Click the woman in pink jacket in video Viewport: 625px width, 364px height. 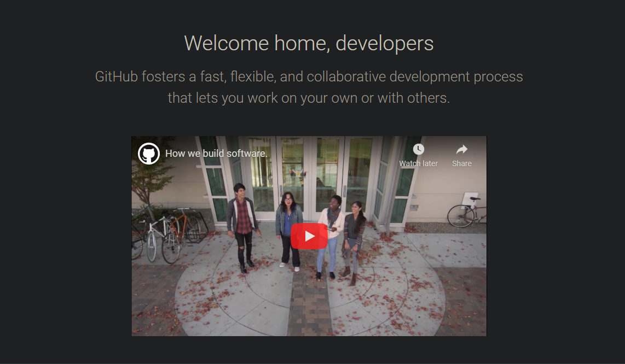pos(330,235)
